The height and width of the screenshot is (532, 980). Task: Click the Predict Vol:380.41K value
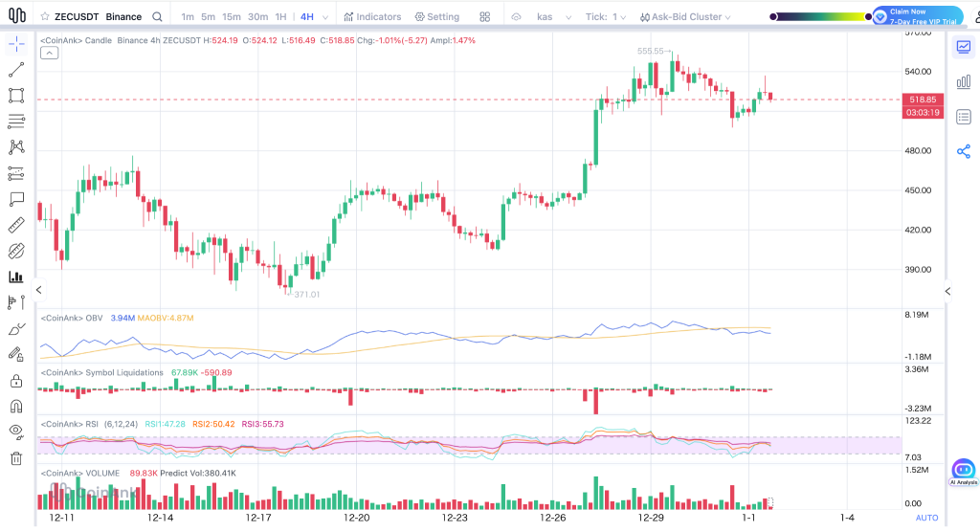coord(198,474)
